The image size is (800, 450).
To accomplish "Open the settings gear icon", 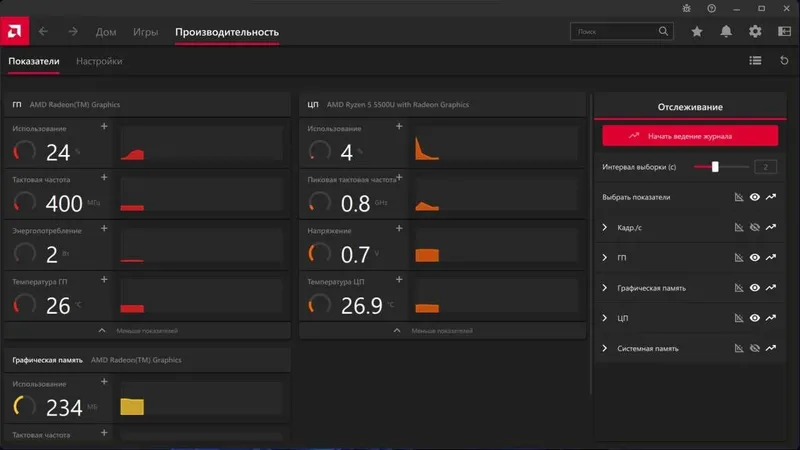I will click(x=755, y=32).
